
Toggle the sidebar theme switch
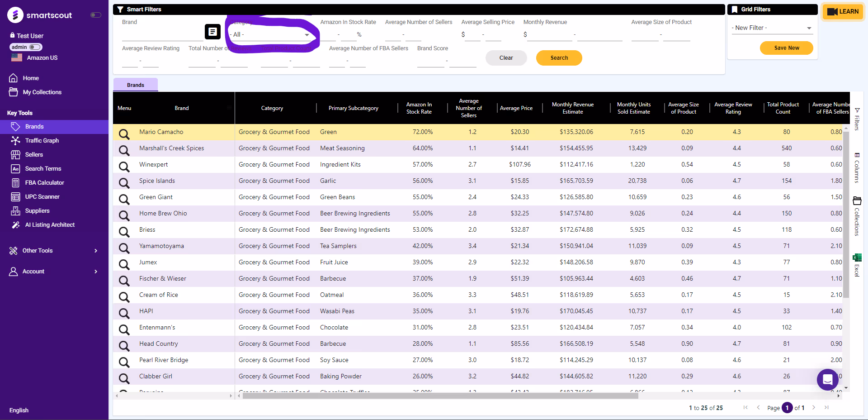pos(95,15)
